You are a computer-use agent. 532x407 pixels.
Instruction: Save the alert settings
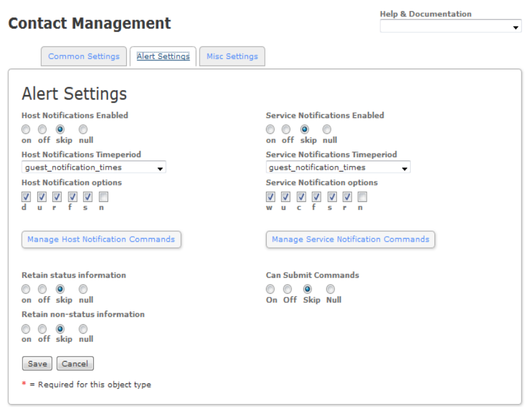tap(37, 364)
